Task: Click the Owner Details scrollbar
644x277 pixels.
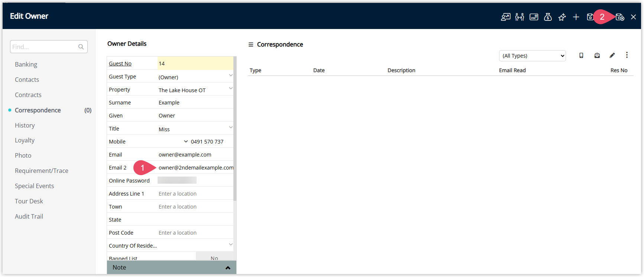Action: (235, 128)
